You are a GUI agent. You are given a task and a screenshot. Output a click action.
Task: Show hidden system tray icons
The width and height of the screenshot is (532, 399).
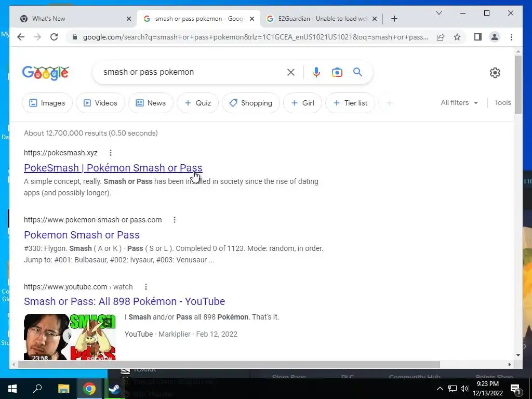[440, 389]
